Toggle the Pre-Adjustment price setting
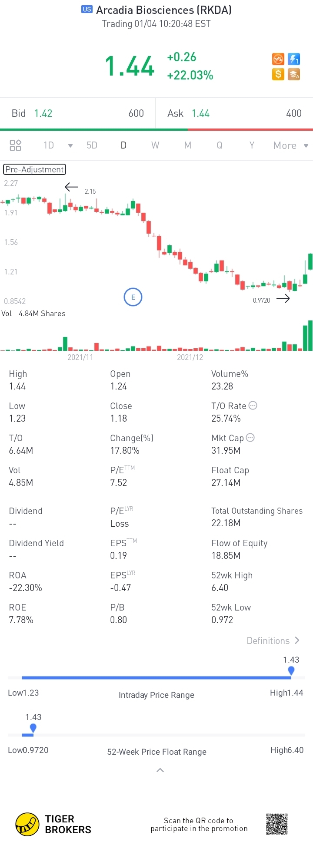This screenshot has width=313, height=868. [x=34, y=169]
